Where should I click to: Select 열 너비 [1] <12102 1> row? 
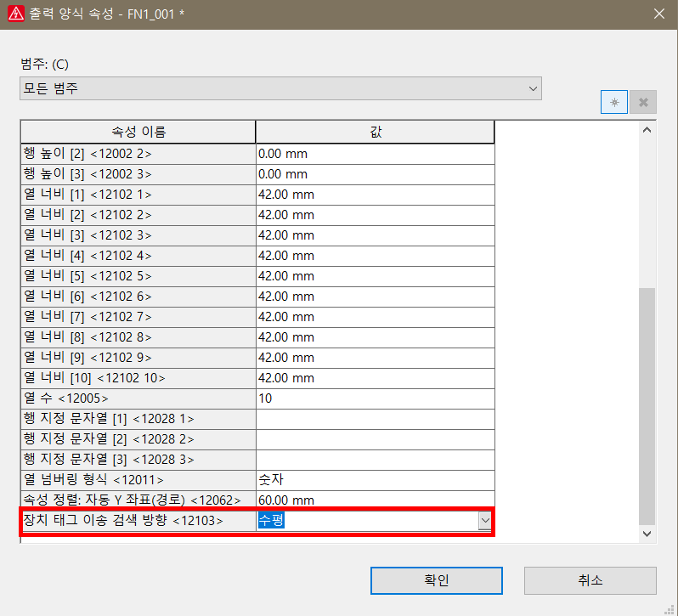click(x=257, y=195)
